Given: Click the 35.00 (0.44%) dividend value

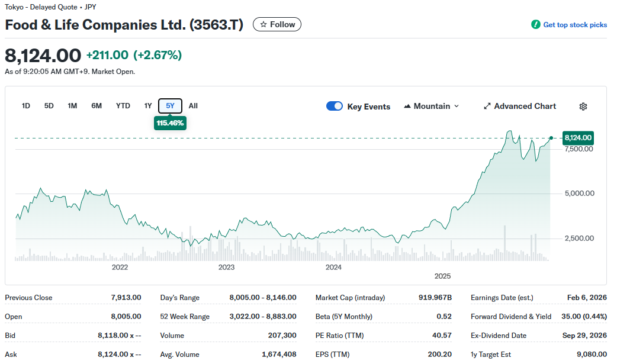Looking at the screenshot, I should (584, 317).
